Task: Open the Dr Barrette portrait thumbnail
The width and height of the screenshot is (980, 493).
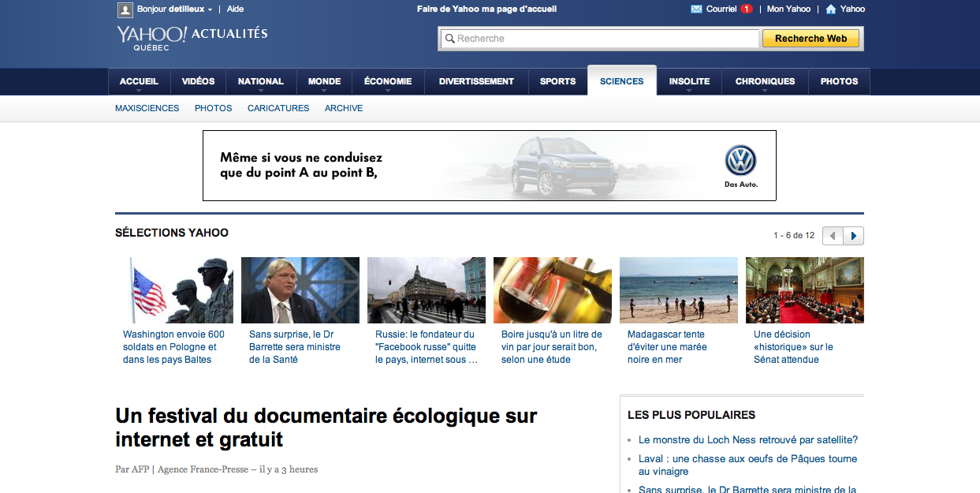Action: coord(300,290)
